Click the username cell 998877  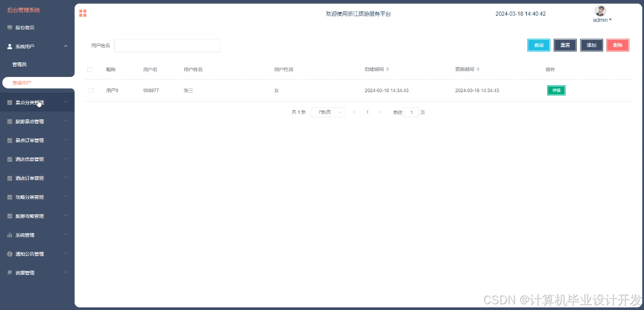coord(151,91)
